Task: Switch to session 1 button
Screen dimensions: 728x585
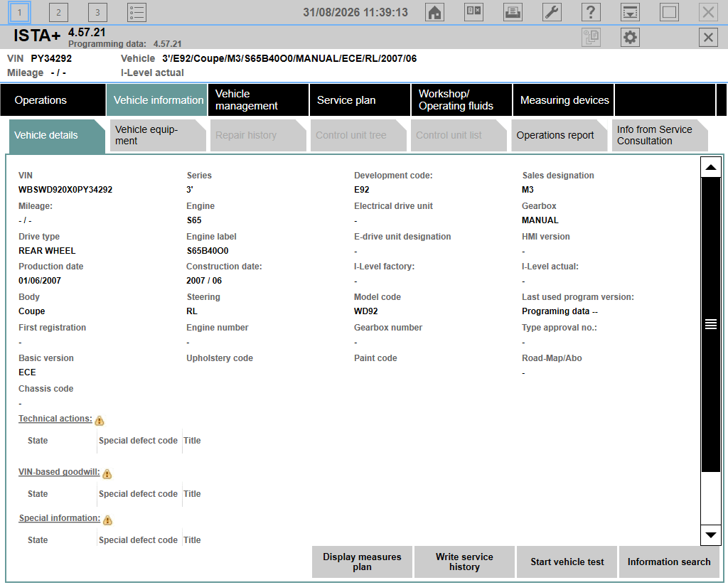Action: (19, 13)
